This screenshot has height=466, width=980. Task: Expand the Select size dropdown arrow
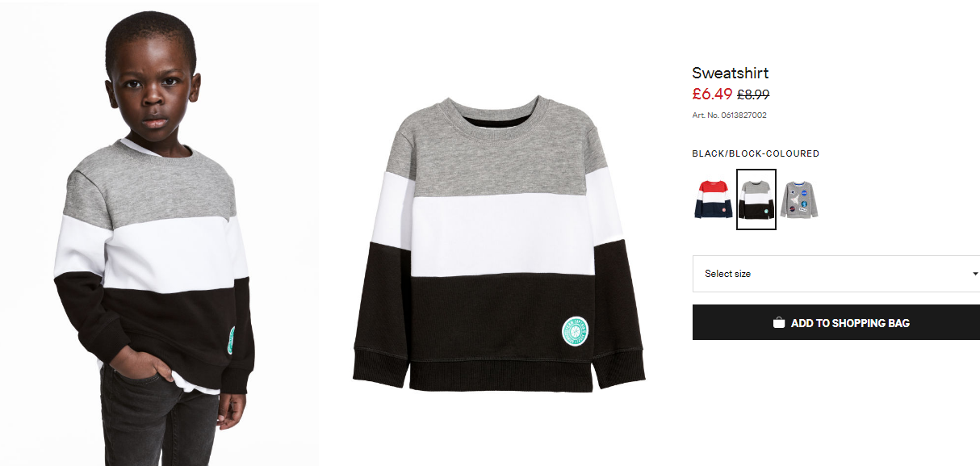click(x=975, y=274)
